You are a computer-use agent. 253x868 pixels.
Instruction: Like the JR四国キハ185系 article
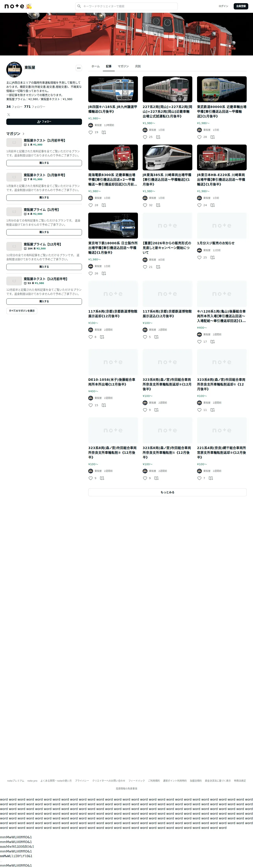click(x=90, y=132)
